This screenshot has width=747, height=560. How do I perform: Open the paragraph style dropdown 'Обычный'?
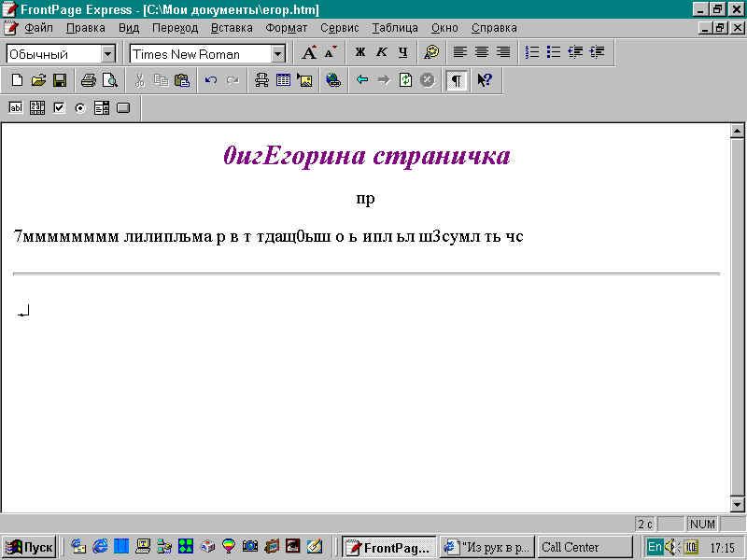107,54
